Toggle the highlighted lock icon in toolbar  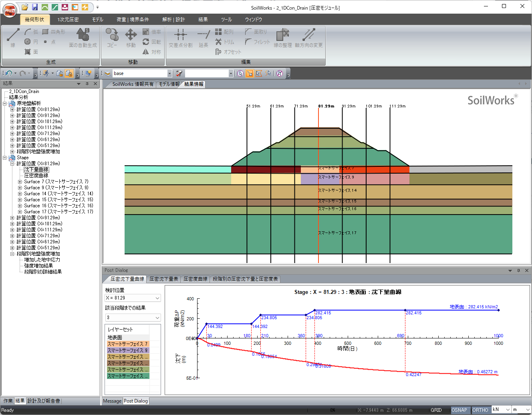click(x=69, y=73)
